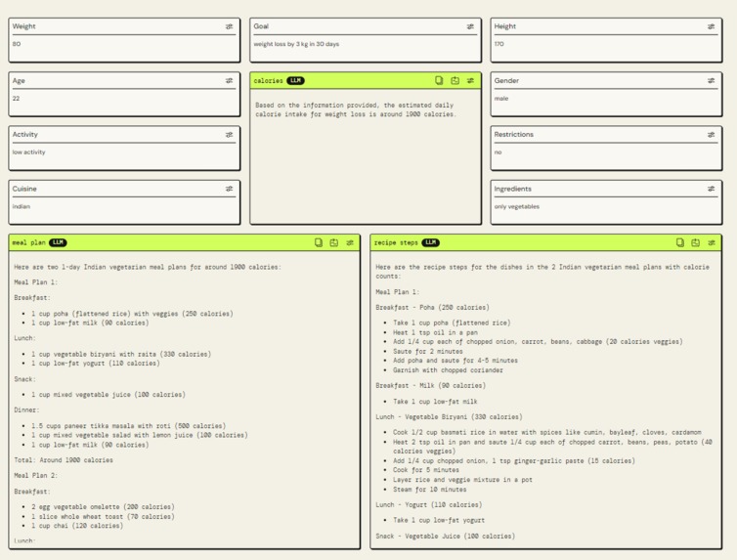The image size is (737, 560).
Task: Click the paneer tikka masala with roti line
Action: pos(128,426)
